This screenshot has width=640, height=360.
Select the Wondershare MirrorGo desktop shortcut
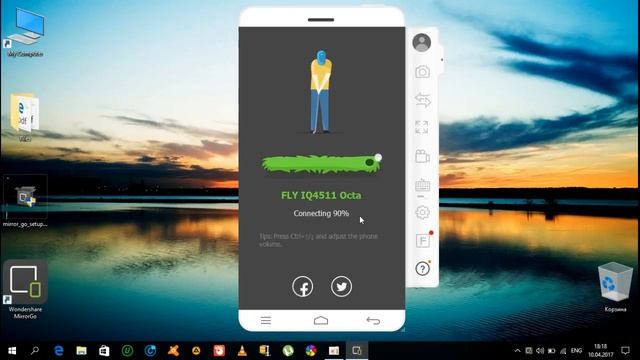coord(25,290)
